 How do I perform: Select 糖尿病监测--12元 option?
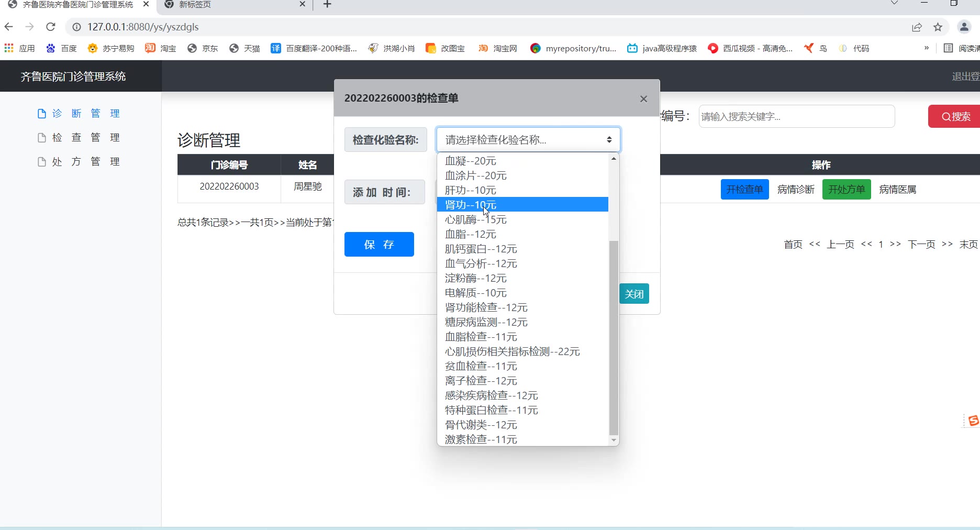point(522,322)
